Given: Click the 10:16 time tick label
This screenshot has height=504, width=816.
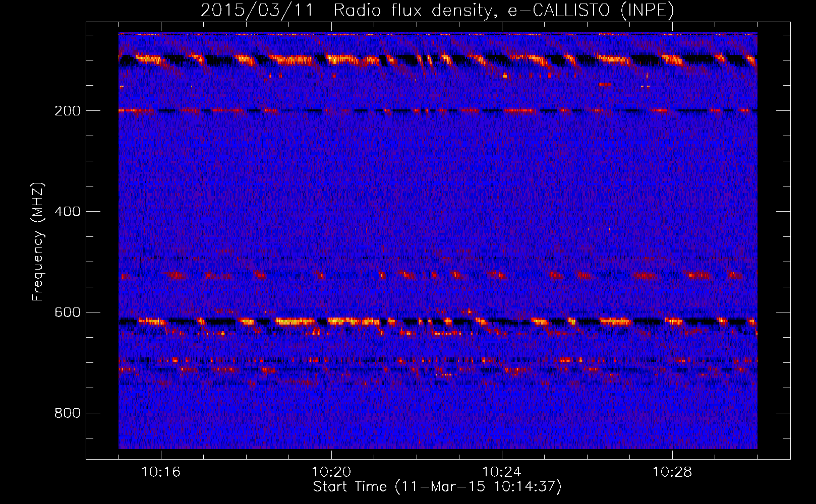Looking at the screenshot, I should 161,472.
